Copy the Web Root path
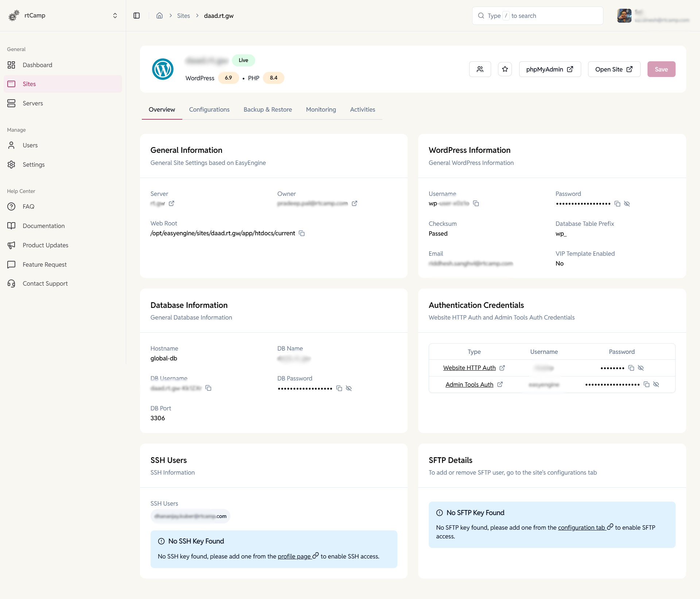 pyautogui.click(x=302, y=233)
